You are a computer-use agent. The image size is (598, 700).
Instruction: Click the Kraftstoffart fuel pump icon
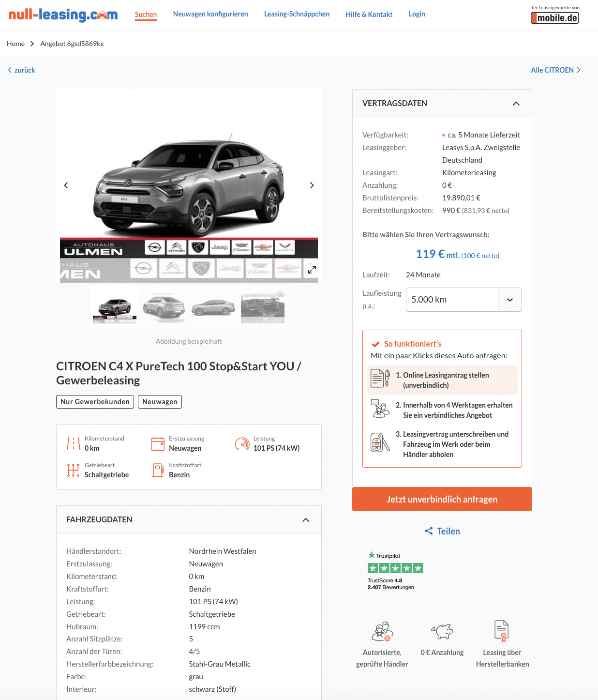[x=158, y=470]
